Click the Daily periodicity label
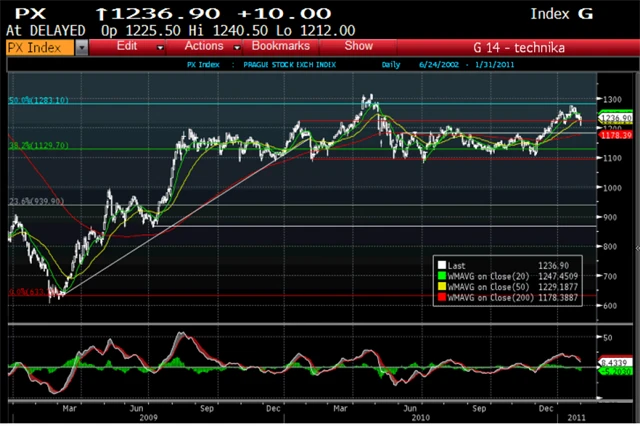The width and height of the screenshot is (640, 426). (393, 64)
